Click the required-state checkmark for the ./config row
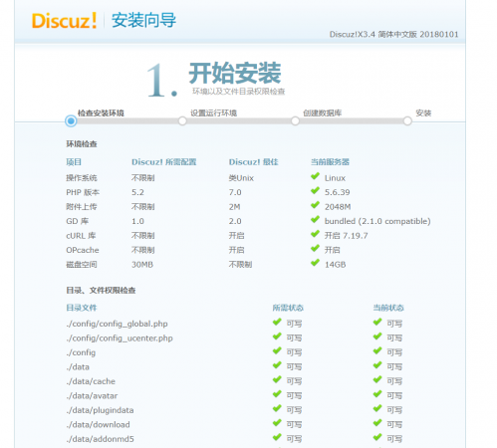 [x=277, y=350]
